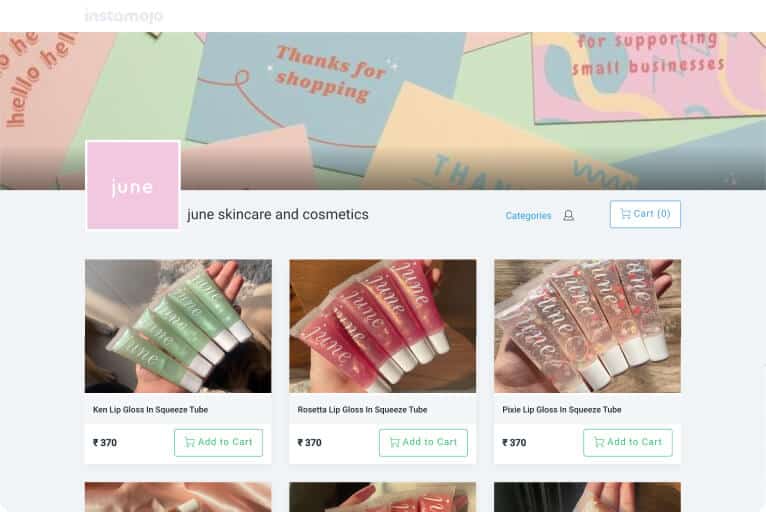View the clear Pixie lip gloss product image
The height and width of the screenshot is (512, 766).
[587, 326]
